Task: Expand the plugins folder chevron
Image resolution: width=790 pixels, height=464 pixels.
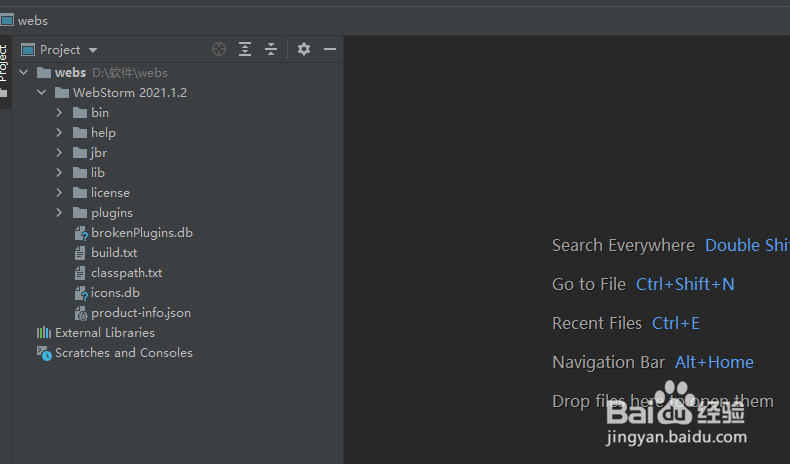Action: (59, 213)
